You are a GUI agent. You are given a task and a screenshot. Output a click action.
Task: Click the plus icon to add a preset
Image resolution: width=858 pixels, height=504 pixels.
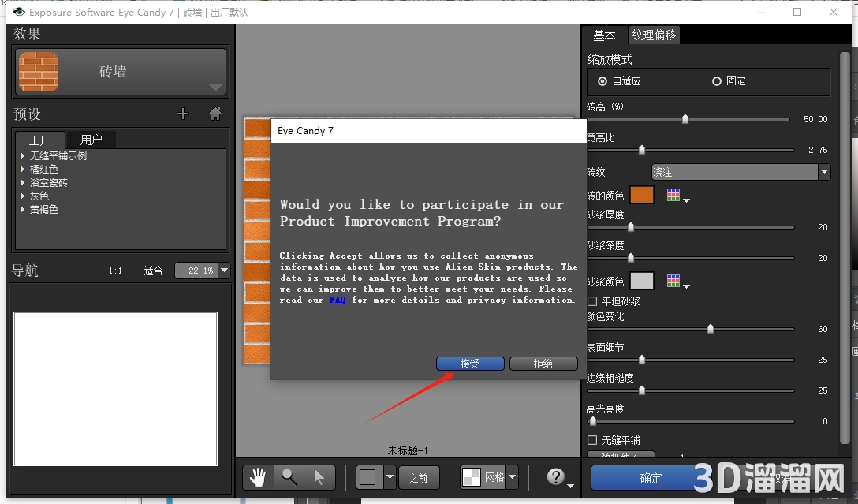183,114
